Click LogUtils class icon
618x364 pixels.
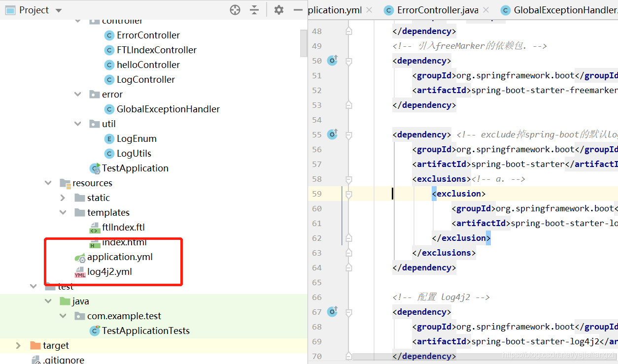click(109, 154)
